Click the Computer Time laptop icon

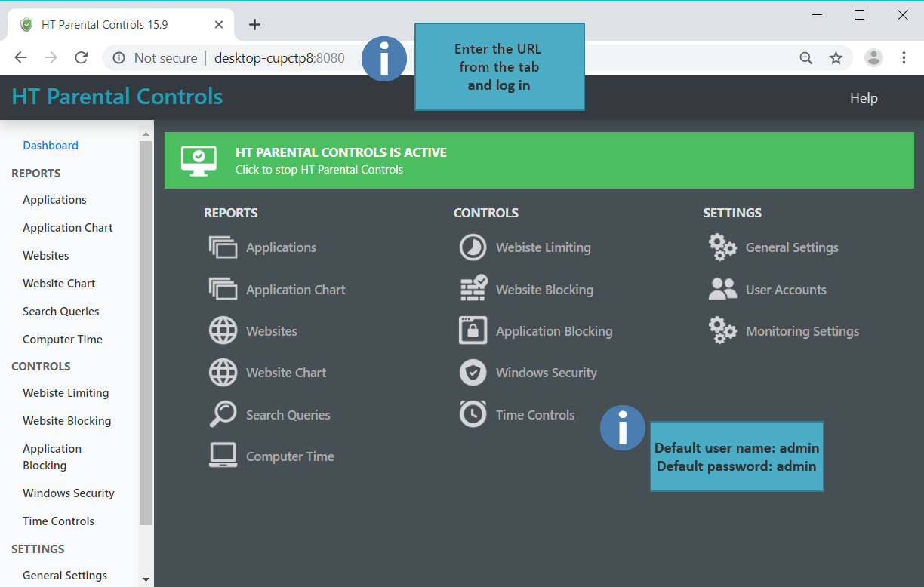point(223,456)
